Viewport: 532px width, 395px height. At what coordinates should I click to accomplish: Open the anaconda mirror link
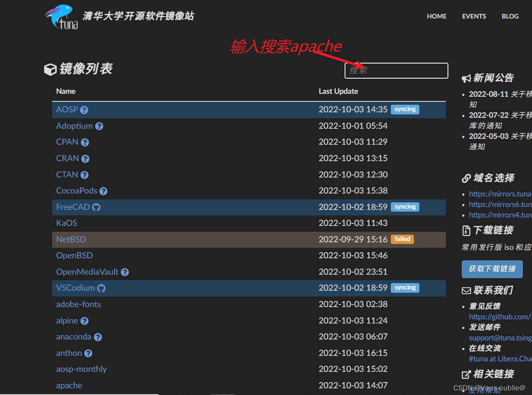coord(74,337)
